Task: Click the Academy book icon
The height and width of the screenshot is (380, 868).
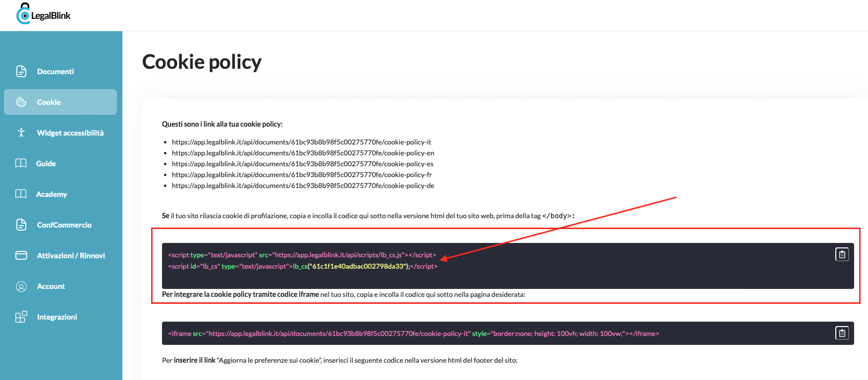Action: coord(21,194)
